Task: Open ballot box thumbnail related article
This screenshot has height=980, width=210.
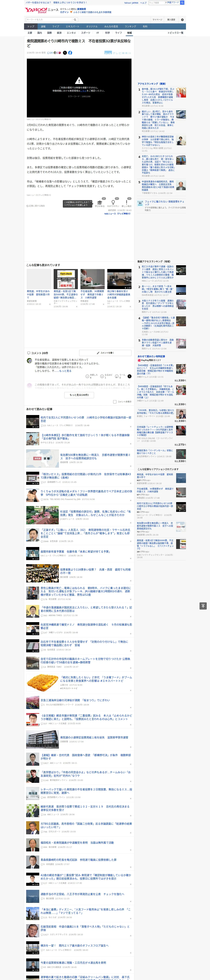Action: [92, 279]
